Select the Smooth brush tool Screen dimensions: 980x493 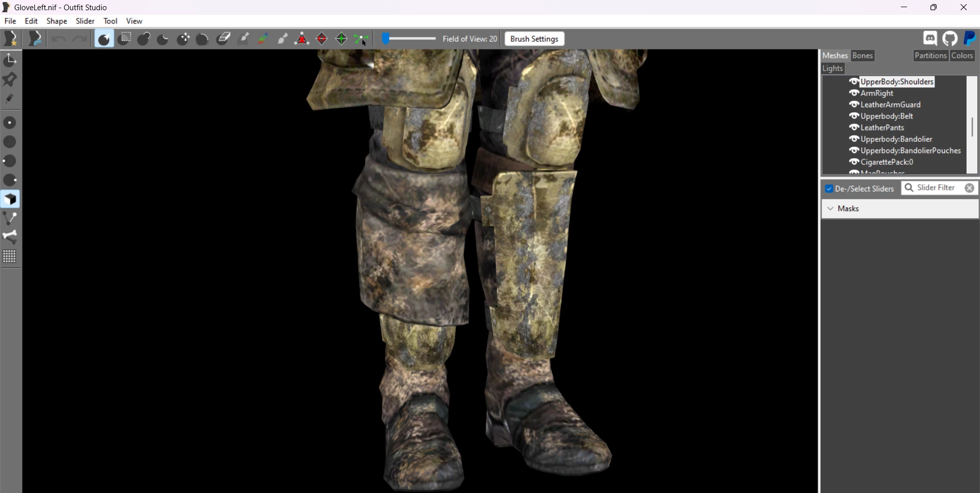tap(203, 39)
